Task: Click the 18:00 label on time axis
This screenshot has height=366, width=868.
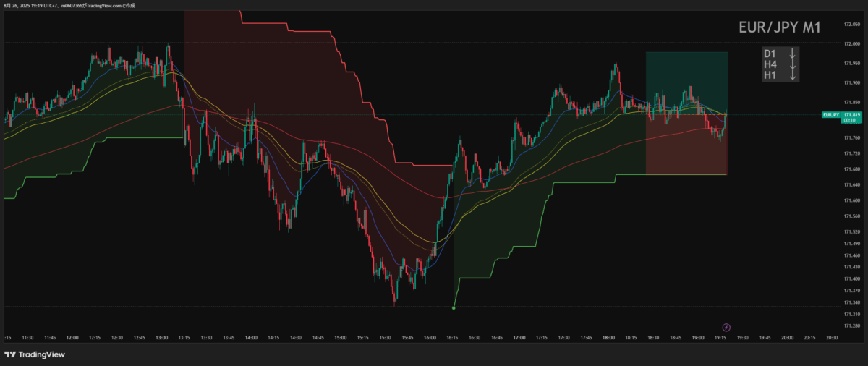Action: (x=608, y=337)
